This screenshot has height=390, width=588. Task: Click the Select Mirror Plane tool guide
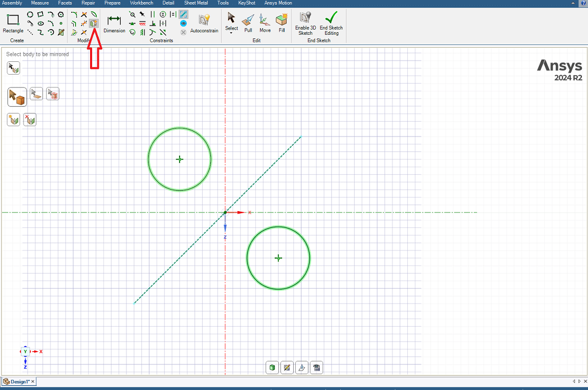point(13,68)
